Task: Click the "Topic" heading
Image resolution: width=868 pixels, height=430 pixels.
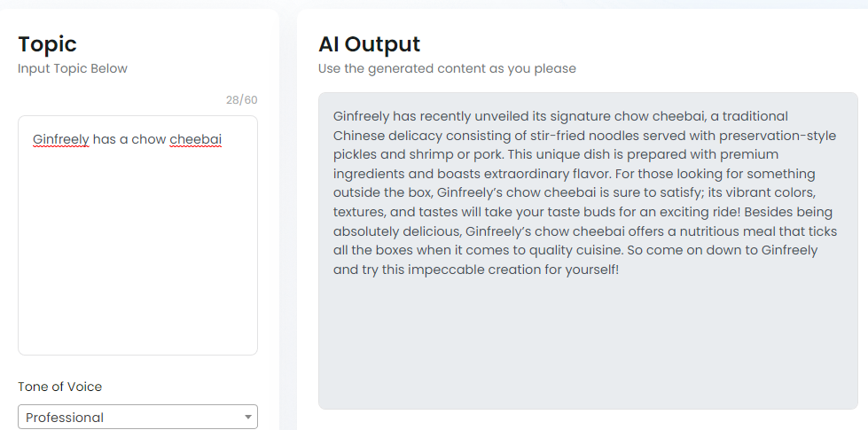Action: click(x=47, y=44)
